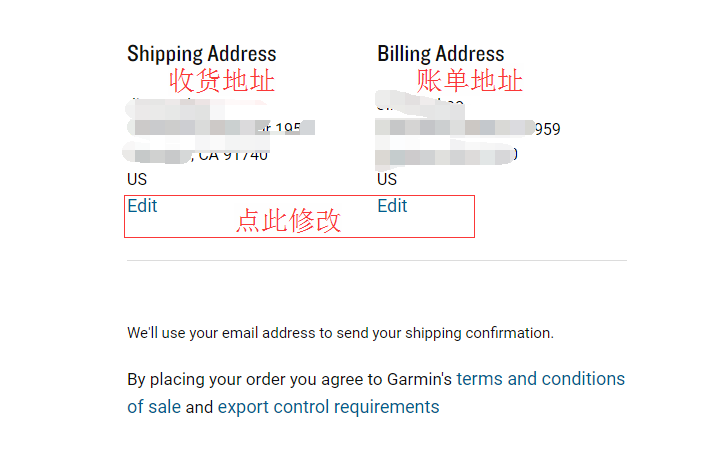Click the Shipping Address heading
The width and height of the screenshot is (725, 453).
click(x=201, y=54)
